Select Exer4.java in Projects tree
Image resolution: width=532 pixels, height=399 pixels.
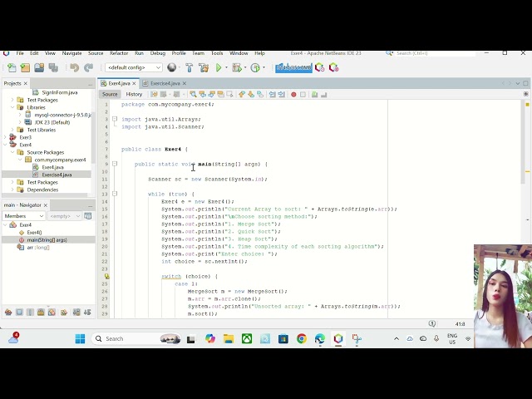(x=52, y=167)
